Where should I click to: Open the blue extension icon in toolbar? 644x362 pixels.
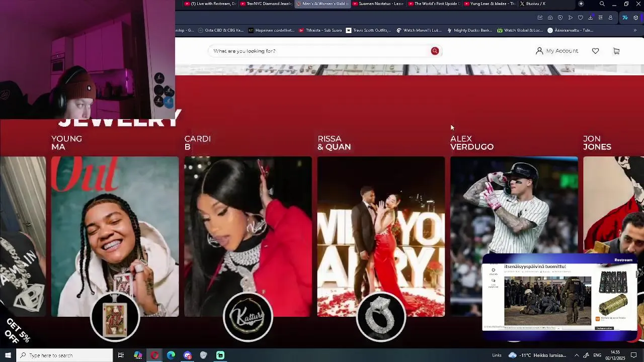625,18
